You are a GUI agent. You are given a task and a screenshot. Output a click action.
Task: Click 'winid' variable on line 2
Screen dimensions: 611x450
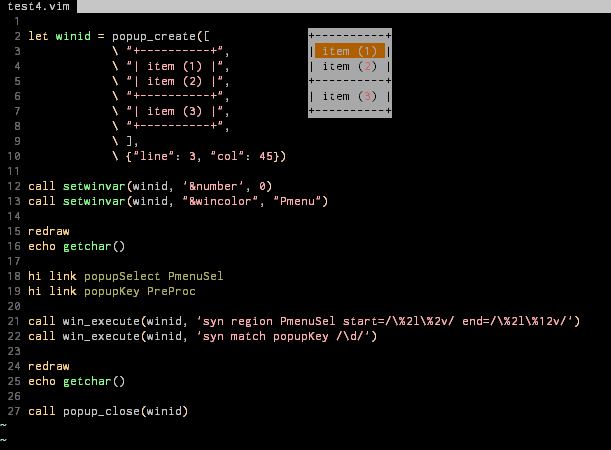[x=73, y=36]
